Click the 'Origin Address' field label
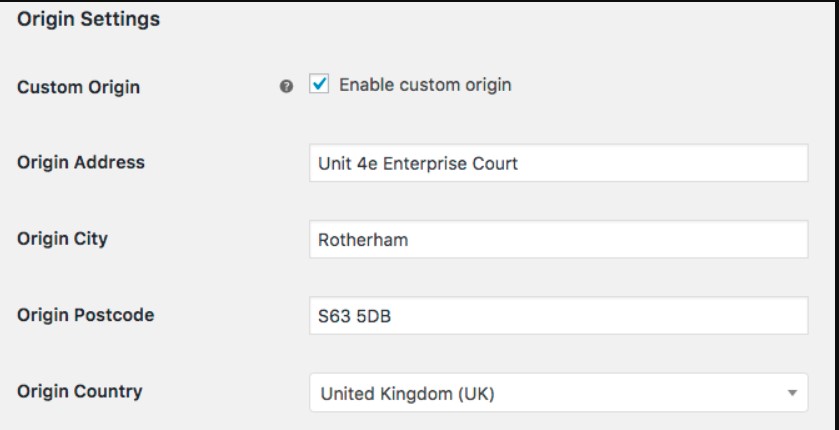839x430 pixels. [81, 162]
